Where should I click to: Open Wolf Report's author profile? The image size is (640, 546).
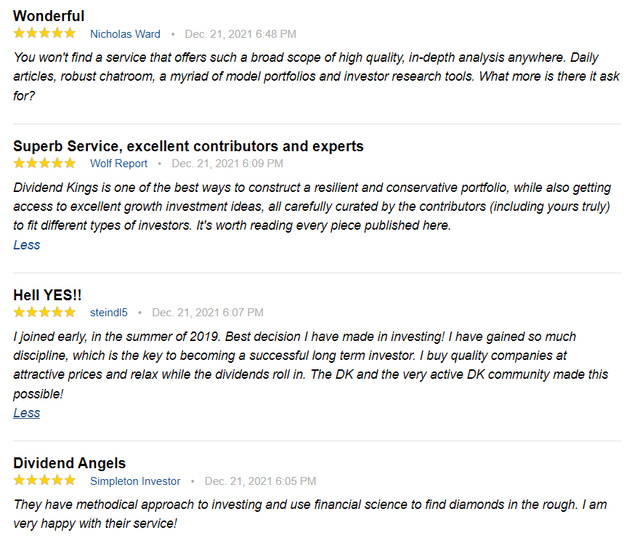pyautogui.click(x=118, y=163)
